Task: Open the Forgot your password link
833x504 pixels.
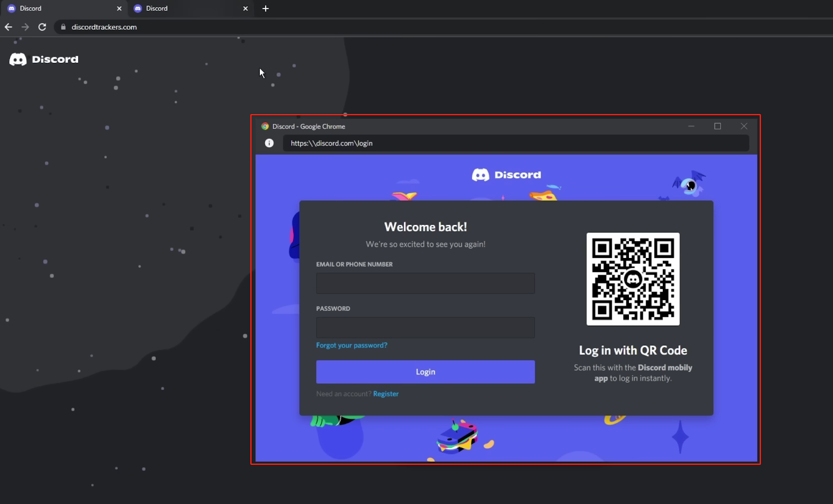Action: (352, 345)
